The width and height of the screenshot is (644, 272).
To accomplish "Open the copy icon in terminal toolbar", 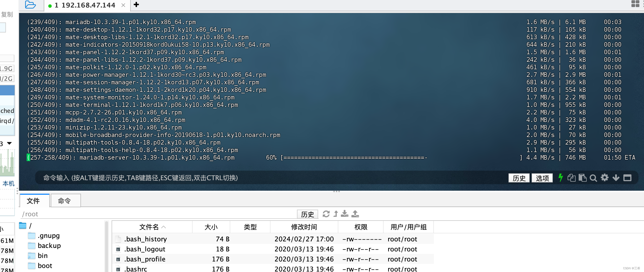I will [x=572, y=178].
